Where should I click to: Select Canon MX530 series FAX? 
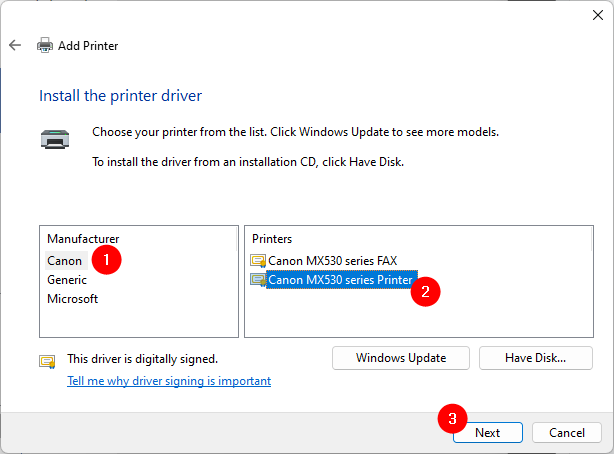coord(332,260)
